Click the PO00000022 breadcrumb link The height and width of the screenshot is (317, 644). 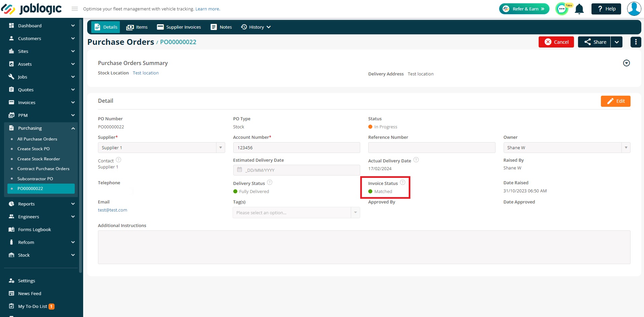click(x=178, y=42)
